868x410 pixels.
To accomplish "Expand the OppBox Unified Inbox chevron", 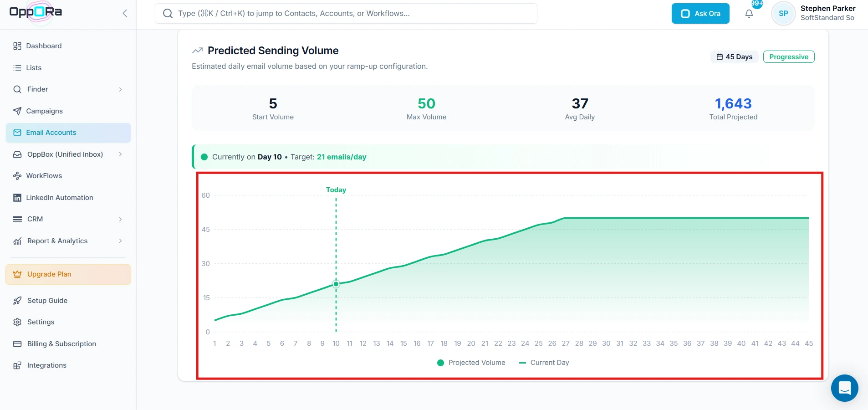I will 120,154.
